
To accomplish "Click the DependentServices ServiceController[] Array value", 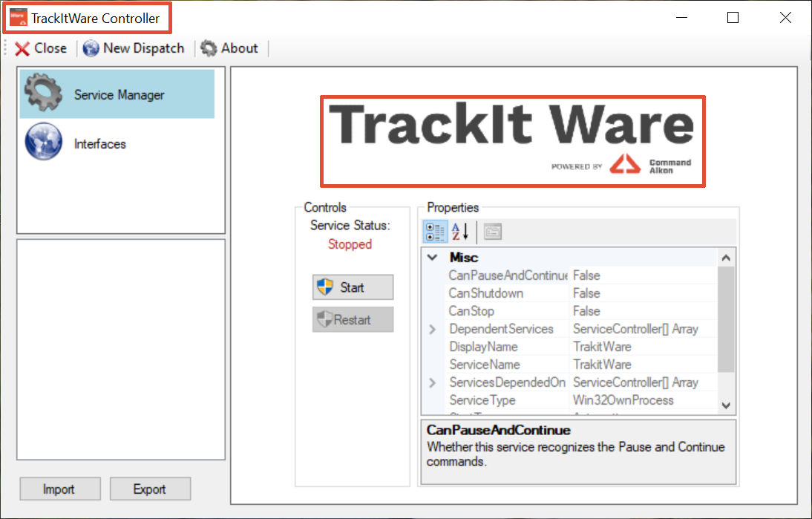I will (x=635, y=329).
